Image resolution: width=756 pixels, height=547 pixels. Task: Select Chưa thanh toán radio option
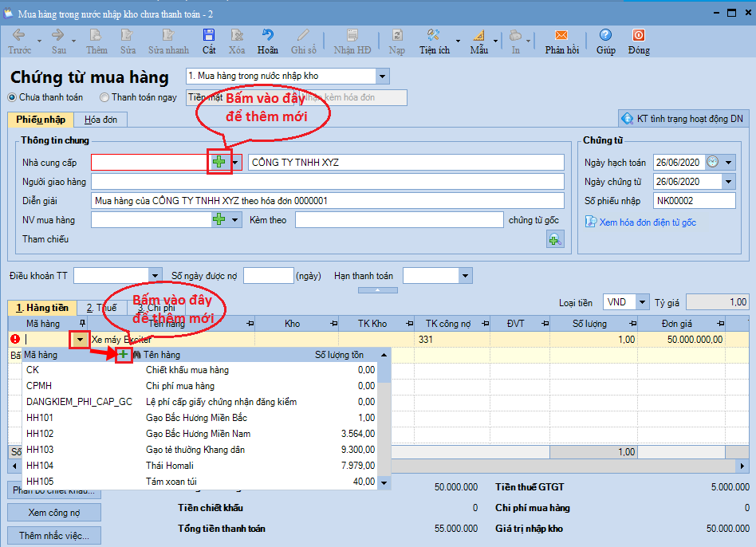coord(12,97)
